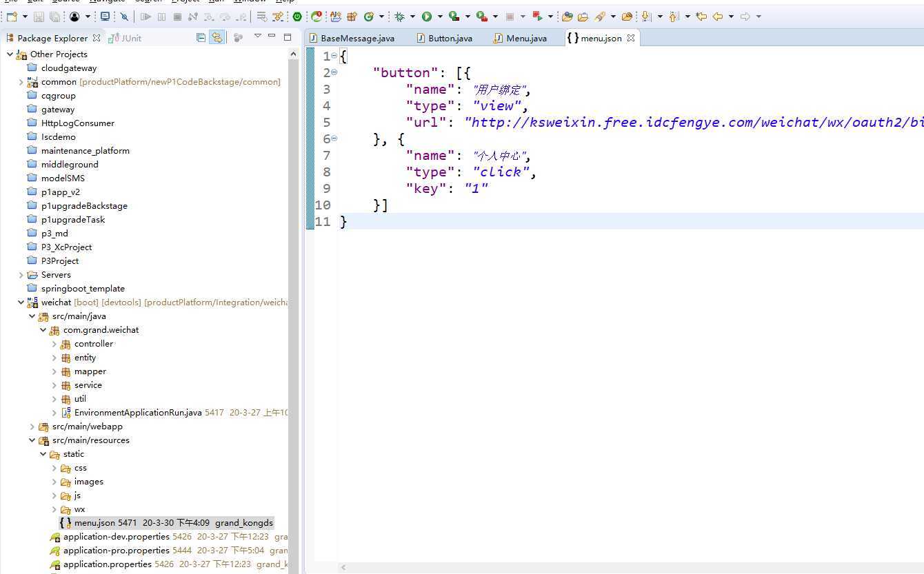Click the green Run play icon
Viewport: 924px width, 574px height.
pyautogui.click(x=427, y=17)
